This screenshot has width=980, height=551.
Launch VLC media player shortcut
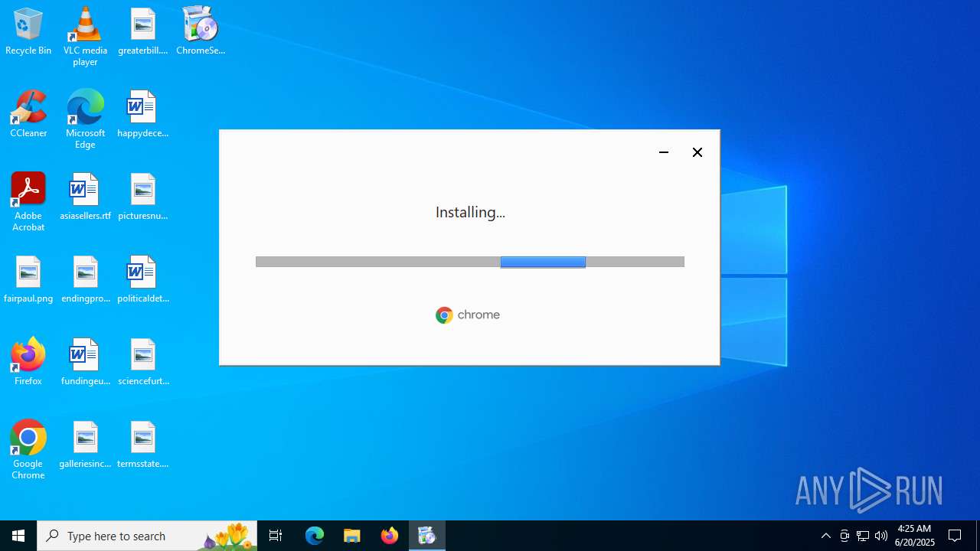tap(85, 37)
